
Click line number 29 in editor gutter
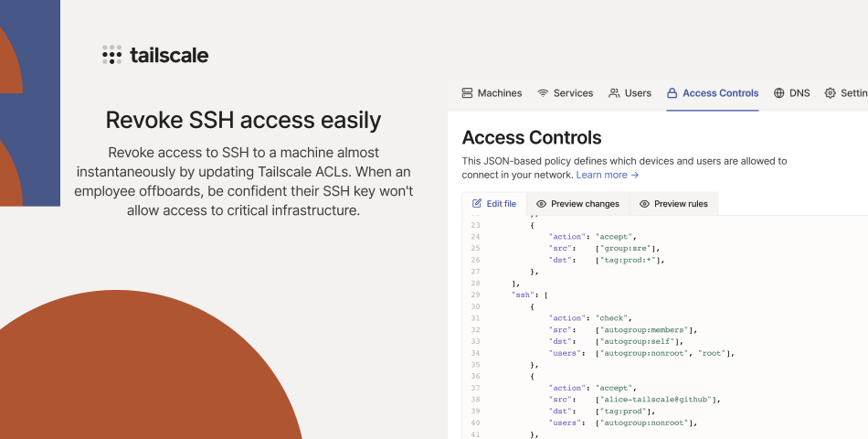(475, 294)
